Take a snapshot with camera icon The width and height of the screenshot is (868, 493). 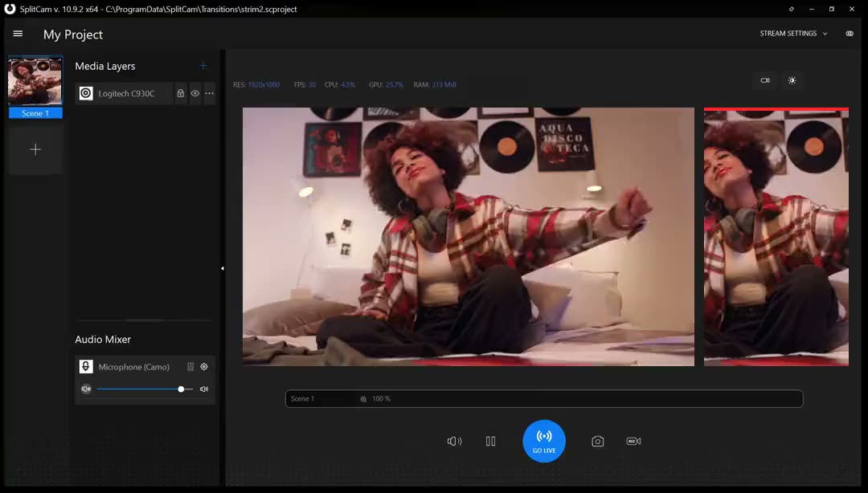pos(598,442)
